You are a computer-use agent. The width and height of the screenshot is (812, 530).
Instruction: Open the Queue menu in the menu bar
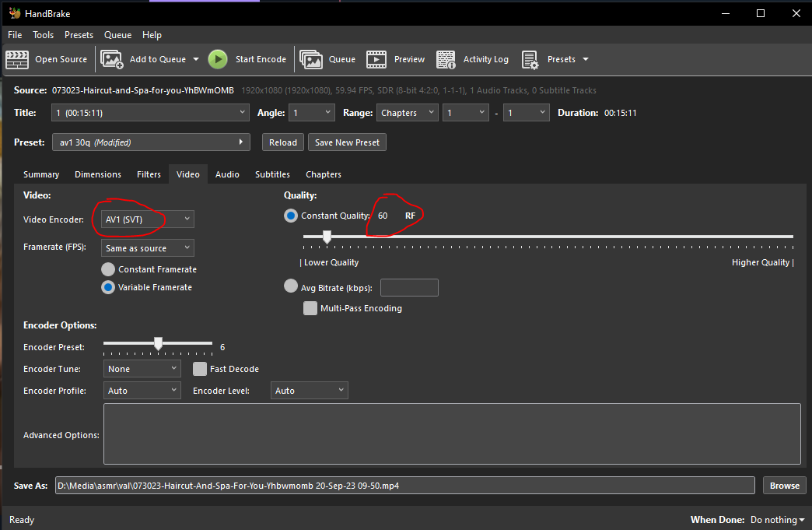117,35
